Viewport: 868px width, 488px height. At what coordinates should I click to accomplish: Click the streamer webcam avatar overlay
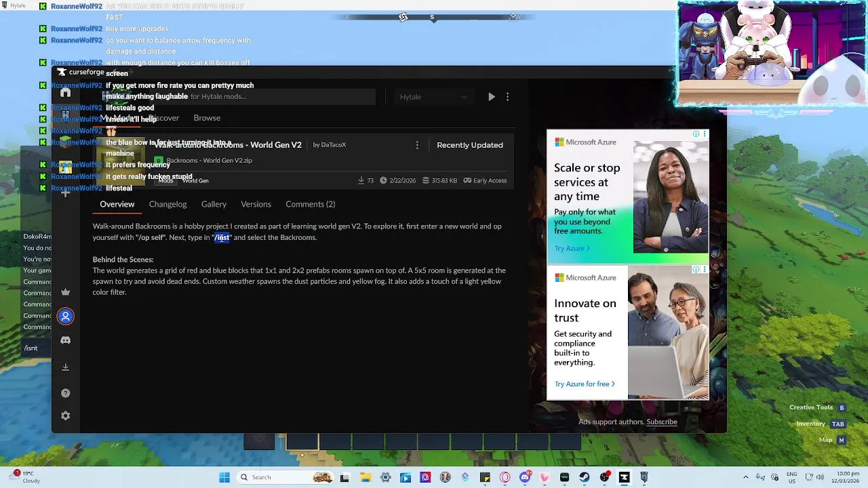(772, 53)
